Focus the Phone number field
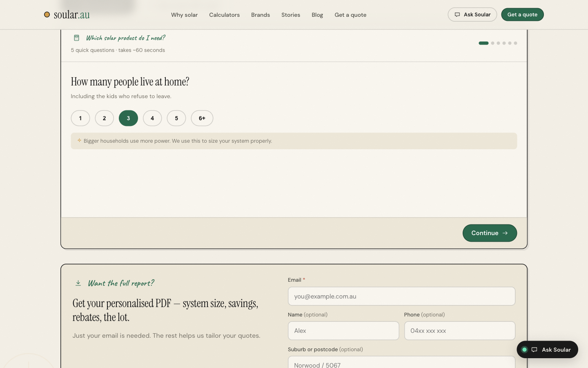This screenshot has width=588, height=368. 460,330
